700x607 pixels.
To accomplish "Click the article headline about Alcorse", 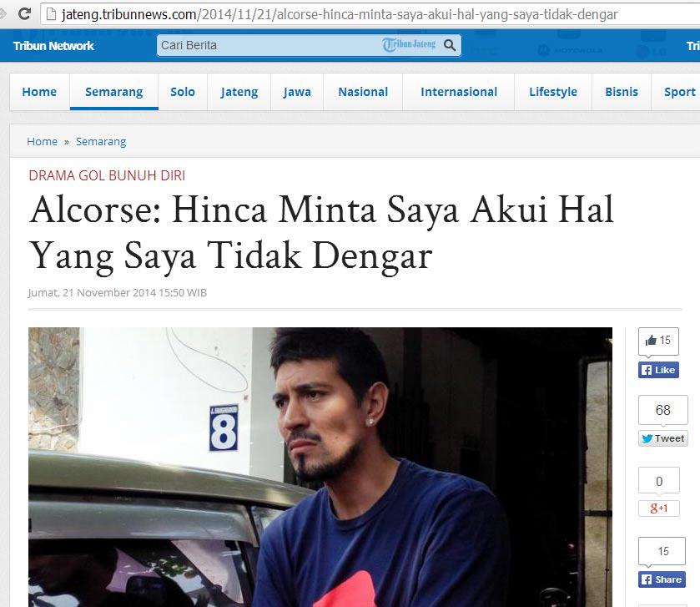I will [321, 230].
